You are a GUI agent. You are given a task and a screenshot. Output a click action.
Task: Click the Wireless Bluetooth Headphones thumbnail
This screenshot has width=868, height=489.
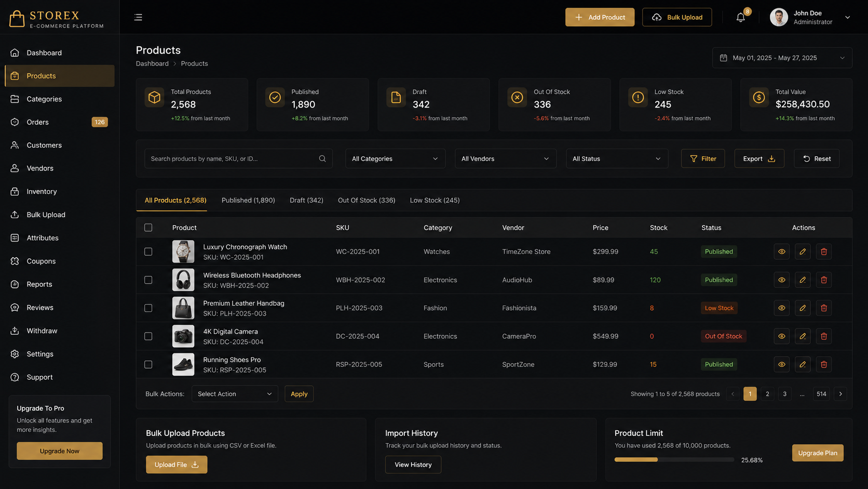183,280
